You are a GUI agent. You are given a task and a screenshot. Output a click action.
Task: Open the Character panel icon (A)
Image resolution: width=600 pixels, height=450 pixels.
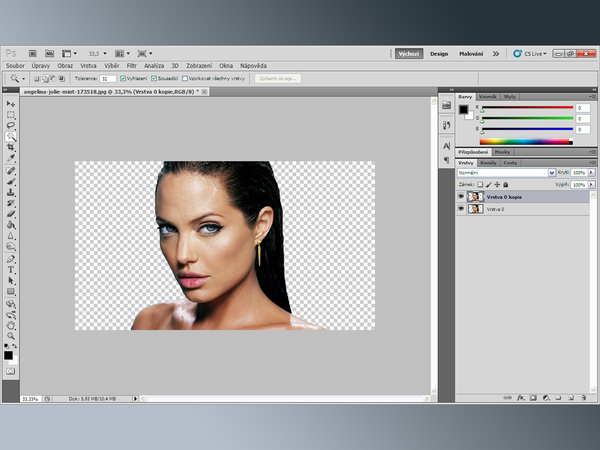445,146
